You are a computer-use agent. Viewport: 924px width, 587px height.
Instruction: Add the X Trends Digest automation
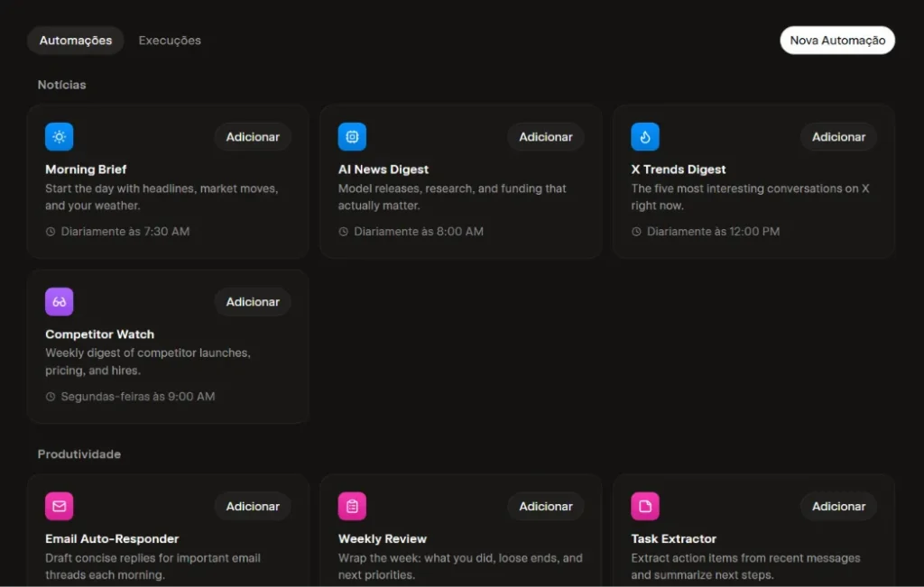point(838,136)
